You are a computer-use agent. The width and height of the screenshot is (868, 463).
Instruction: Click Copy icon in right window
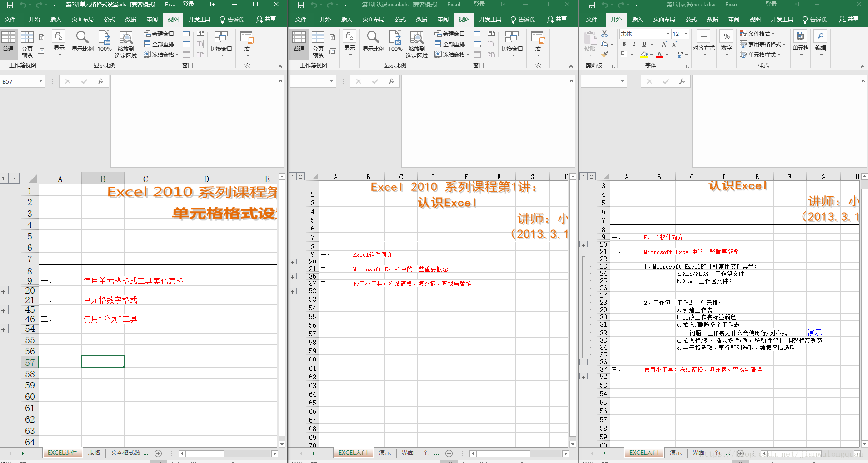click(x=604, y=44)
